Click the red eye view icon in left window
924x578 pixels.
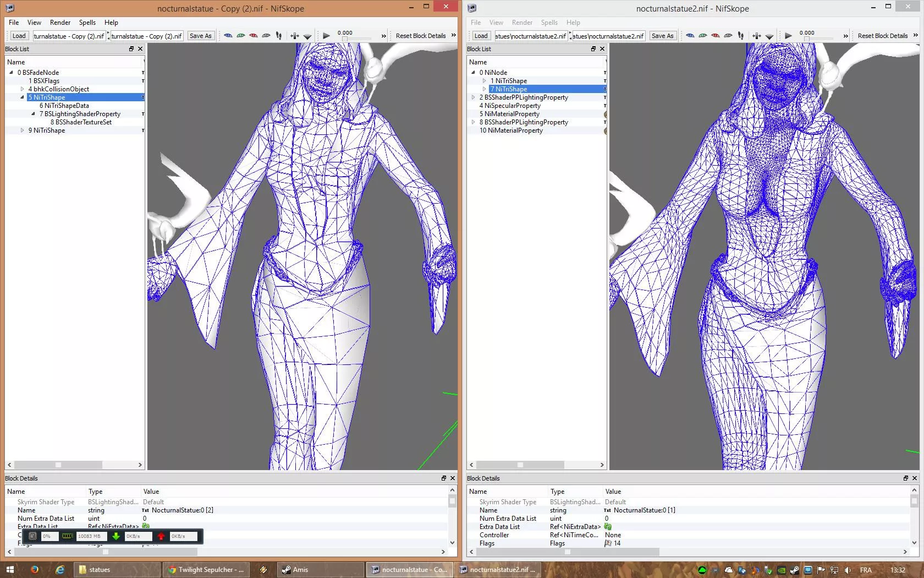coord(254,36)
